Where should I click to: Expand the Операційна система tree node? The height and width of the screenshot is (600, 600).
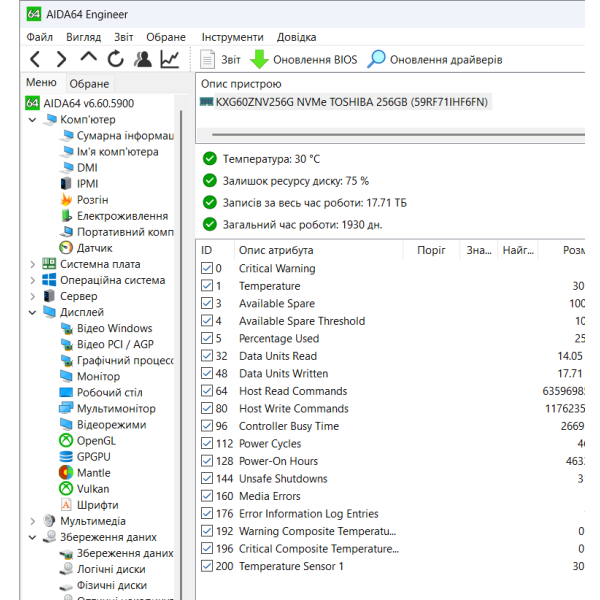(33, 280)
